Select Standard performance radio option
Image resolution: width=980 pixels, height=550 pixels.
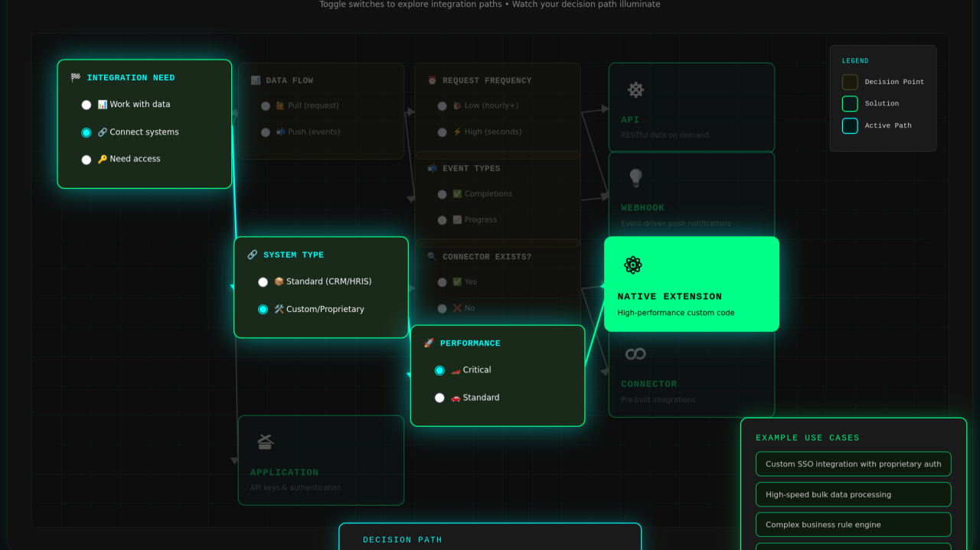(439, 398)
